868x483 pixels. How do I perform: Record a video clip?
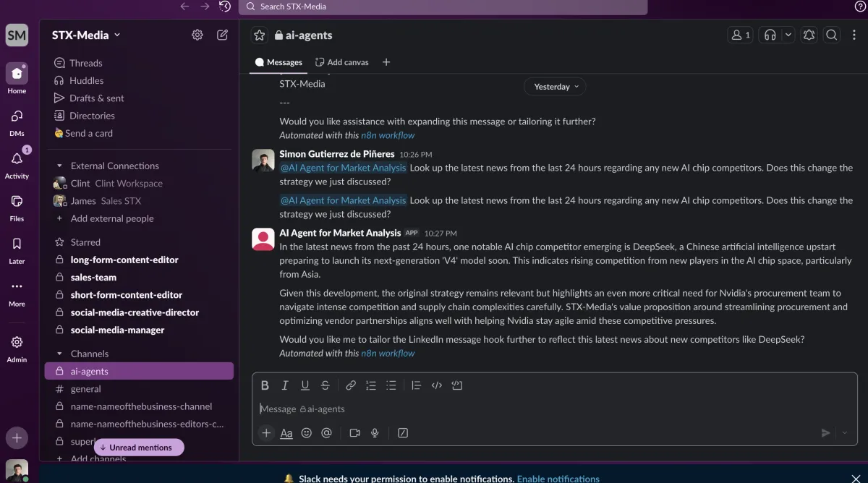click(x=354, y=433)
